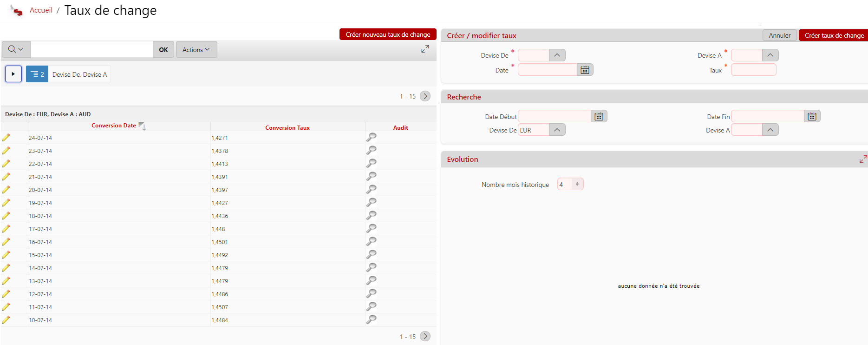Image resolution: width=868 pixels, height=345 pixels.
Task: Sort by Conversion Date column header
Action: pos(114,126)
